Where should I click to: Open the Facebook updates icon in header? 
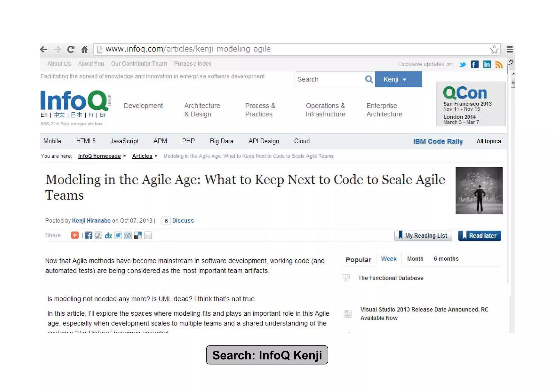tap(475, 64)
